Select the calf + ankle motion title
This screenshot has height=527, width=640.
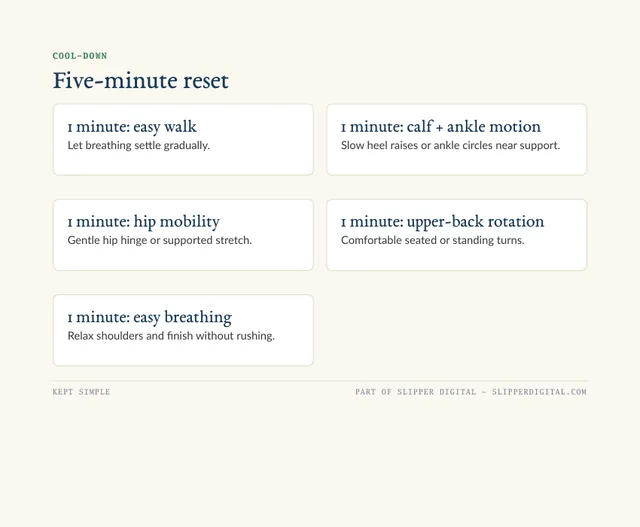[x=441, y=127]
